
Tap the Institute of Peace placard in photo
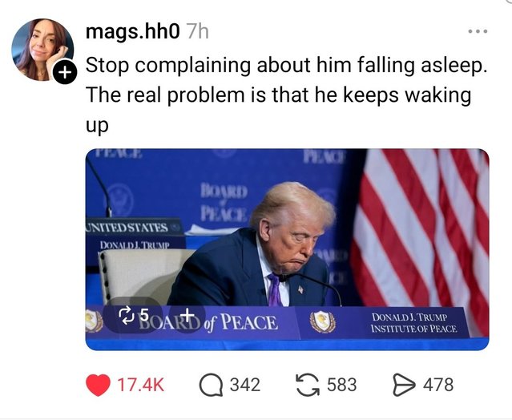(x=413, y=323)
